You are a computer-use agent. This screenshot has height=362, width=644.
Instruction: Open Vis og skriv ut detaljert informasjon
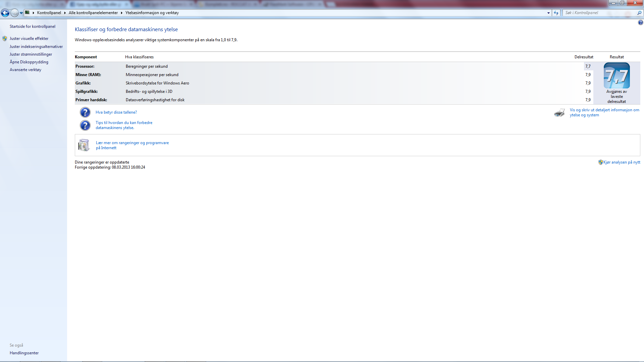click(604, 112)
